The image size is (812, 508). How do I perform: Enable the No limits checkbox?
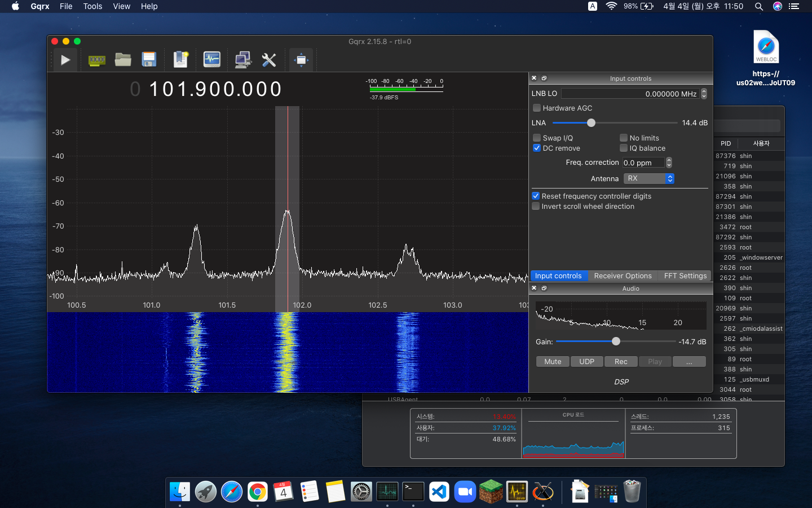[624, 138]
